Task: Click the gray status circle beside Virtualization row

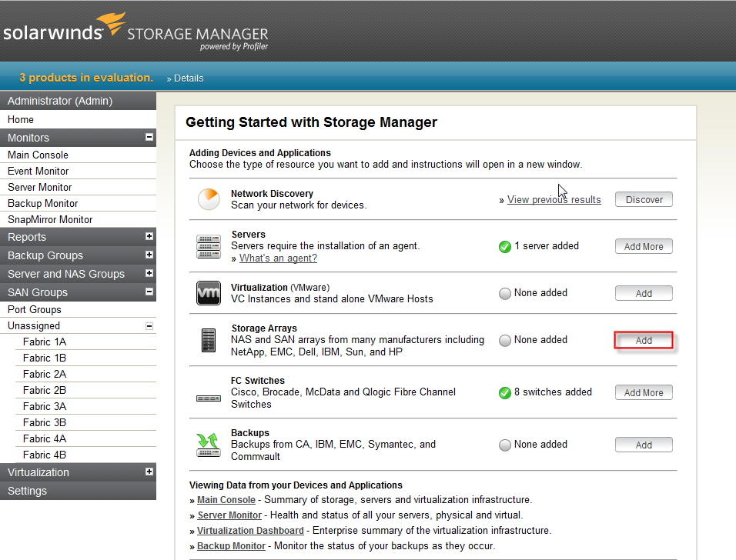Action: tap(505, 292)
